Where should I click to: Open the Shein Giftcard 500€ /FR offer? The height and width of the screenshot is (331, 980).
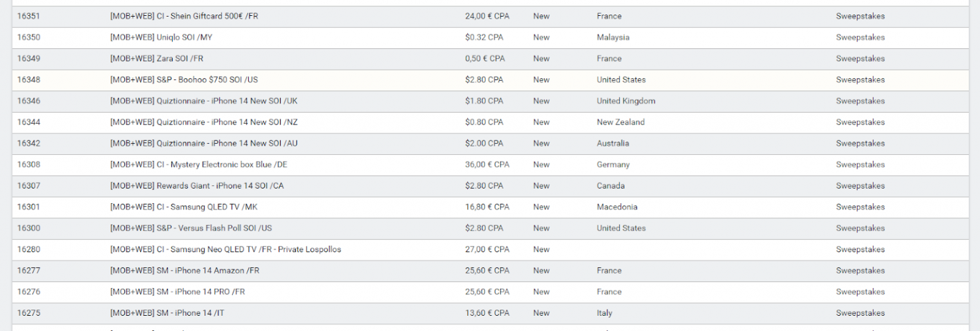click(184, 16)
